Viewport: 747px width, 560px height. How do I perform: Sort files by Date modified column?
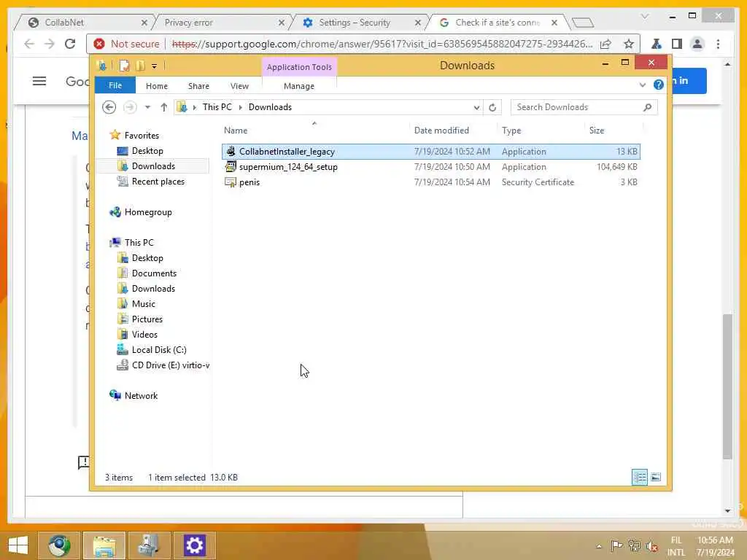(441, 130)
